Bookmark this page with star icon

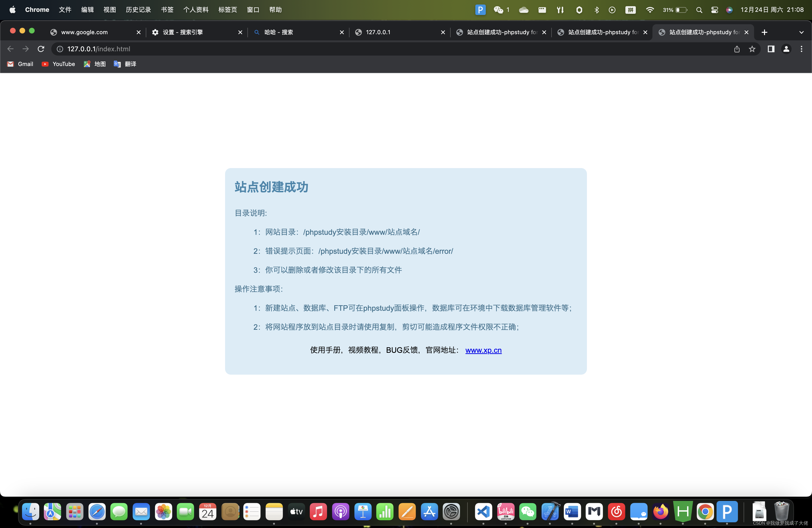point(752,49)
